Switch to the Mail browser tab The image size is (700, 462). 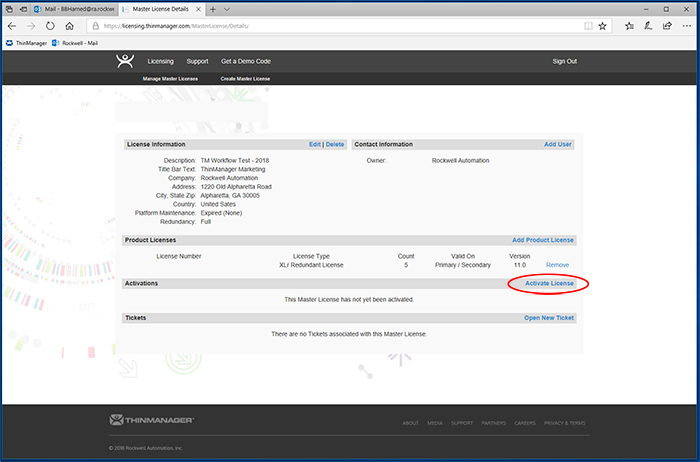click(75, 9)
